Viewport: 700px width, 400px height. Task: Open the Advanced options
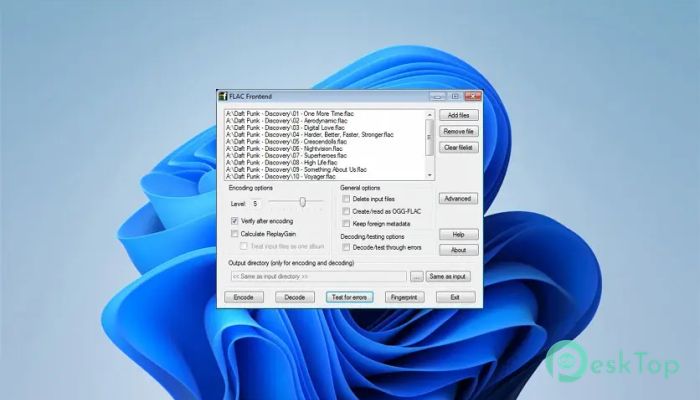click(x=458, y=199)
